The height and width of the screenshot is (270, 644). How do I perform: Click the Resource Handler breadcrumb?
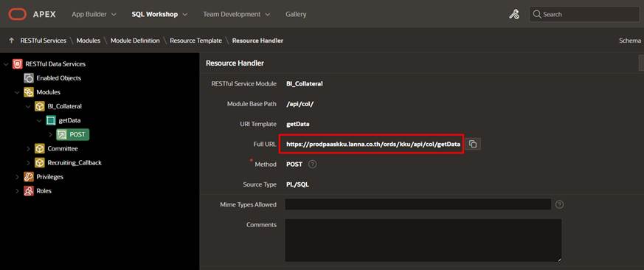[257, 41]
